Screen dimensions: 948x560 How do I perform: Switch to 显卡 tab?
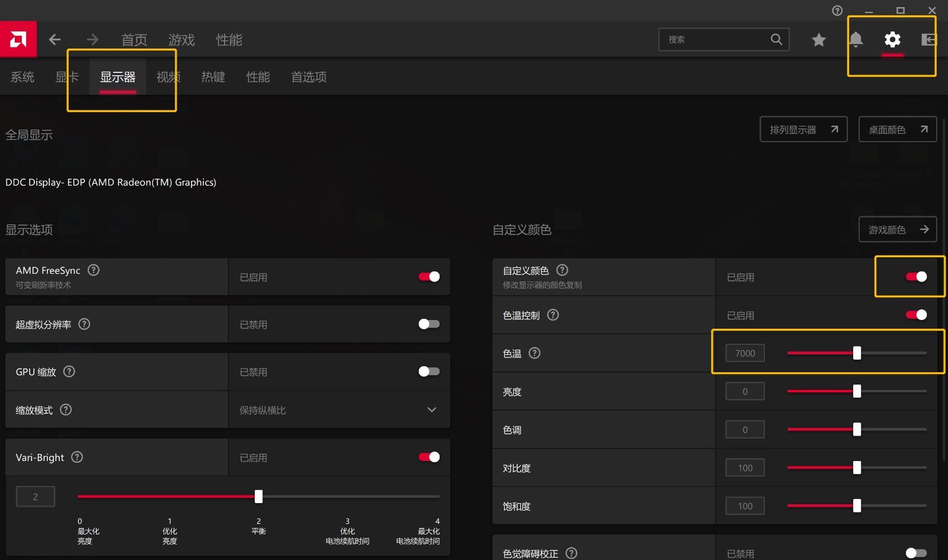click(67, 77)
